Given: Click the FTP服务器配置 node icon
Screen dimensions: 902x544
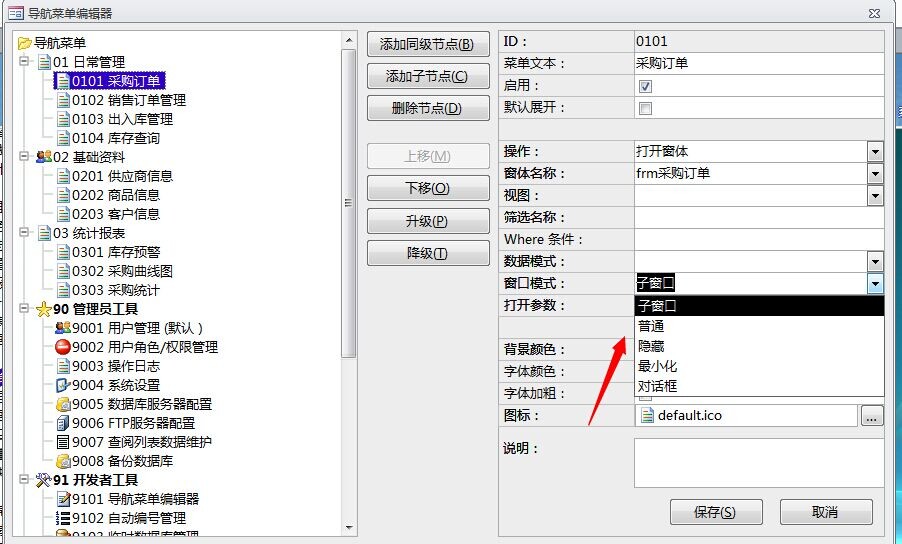Looking at the screenshot, I should 63,423.
